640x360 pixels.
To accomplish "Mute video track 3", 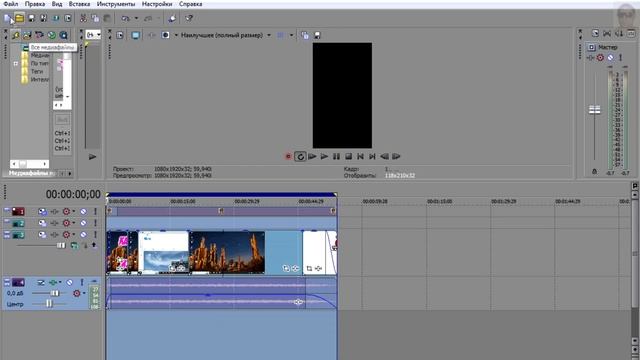I will 83,235.
